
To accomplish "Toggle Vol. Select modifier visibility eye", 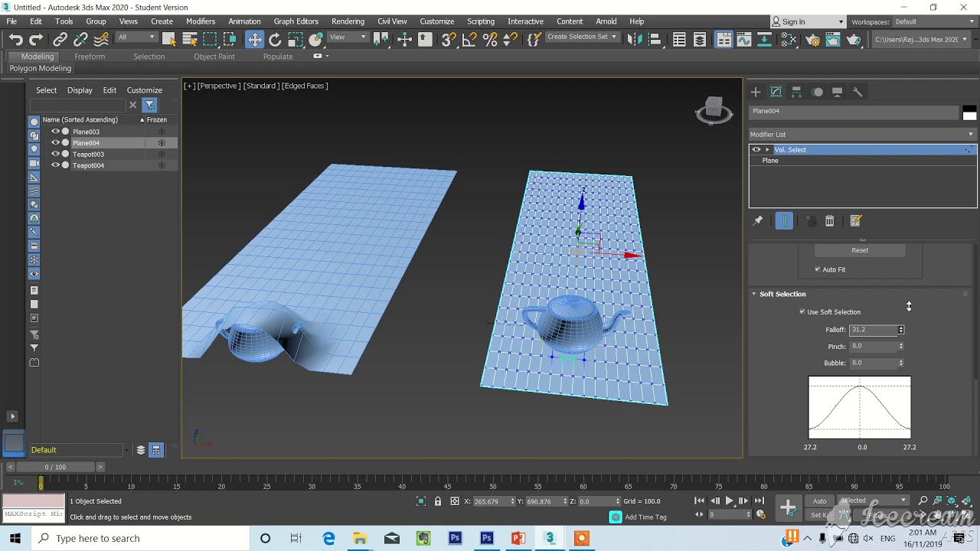I will [x=756, y=150].
